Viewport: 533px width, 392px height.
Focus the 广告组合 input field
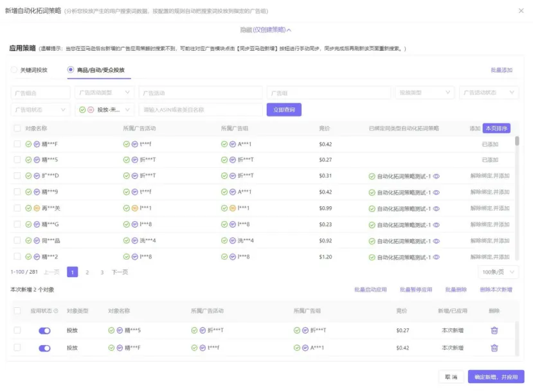(41, 93)
